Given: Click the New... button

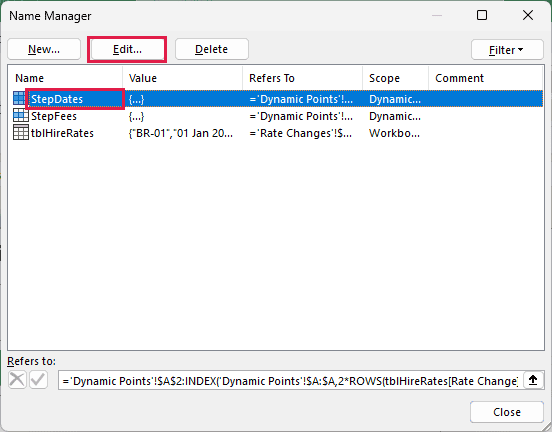Looking at the screenshot, I should (x=44, y=49).
